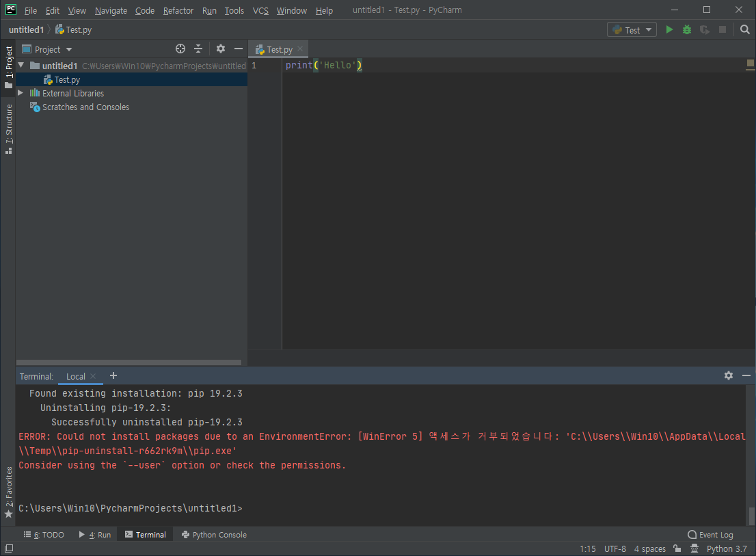The height and width of the screenshot is (556, 756).
Task: Open the 6: TODO tool window
Action: [x=44, y=534]
